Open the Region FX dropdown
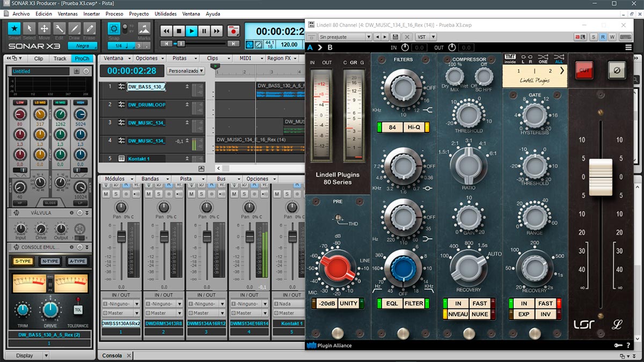Screen dimensions: 644x362 click(x=282, y=58)
